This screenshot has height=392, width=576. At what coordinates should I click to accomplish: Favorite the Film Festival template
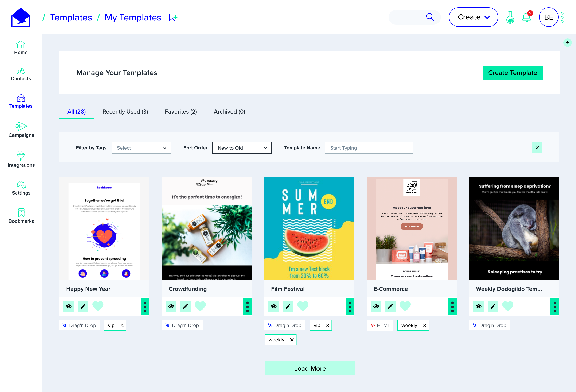point(302,306)
